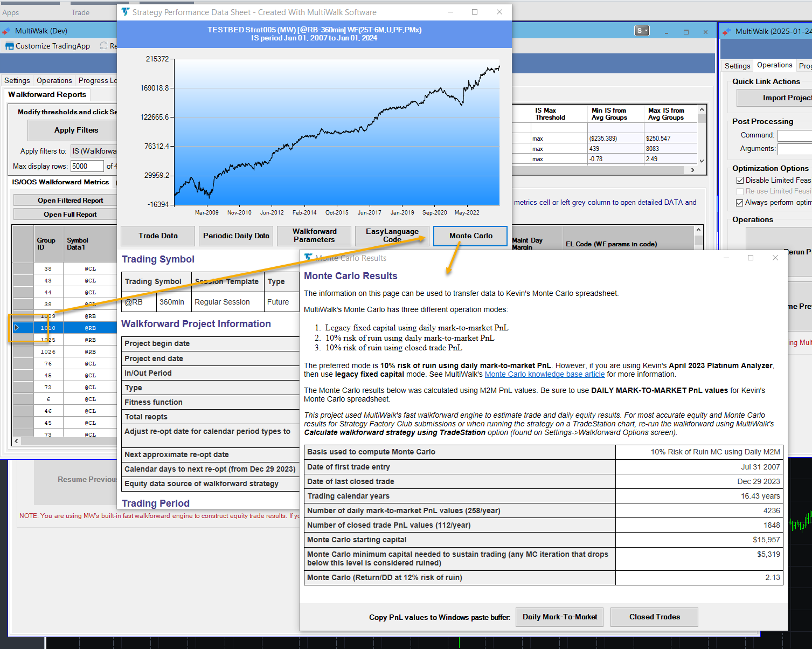Open the Monte Carlo knowledge base article link
The width and height of the screenshot is (812, 649).
544,375
